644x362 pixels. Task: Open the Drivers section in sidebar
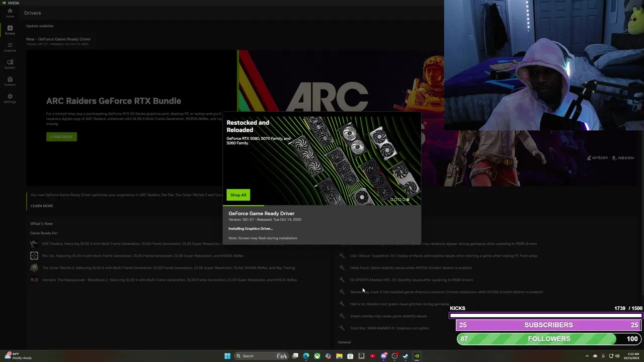pyautogui.click(x=10, y=30)
